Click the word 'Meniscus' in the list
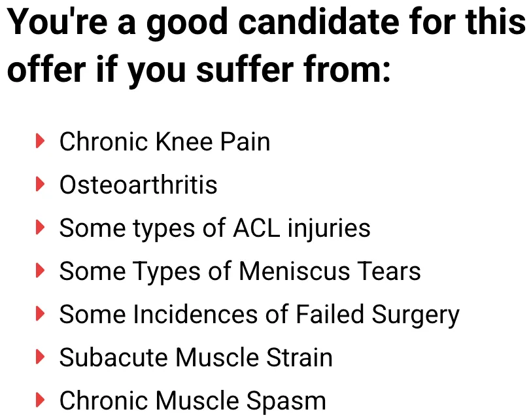The image size is (531, 420). pos(294,271)
